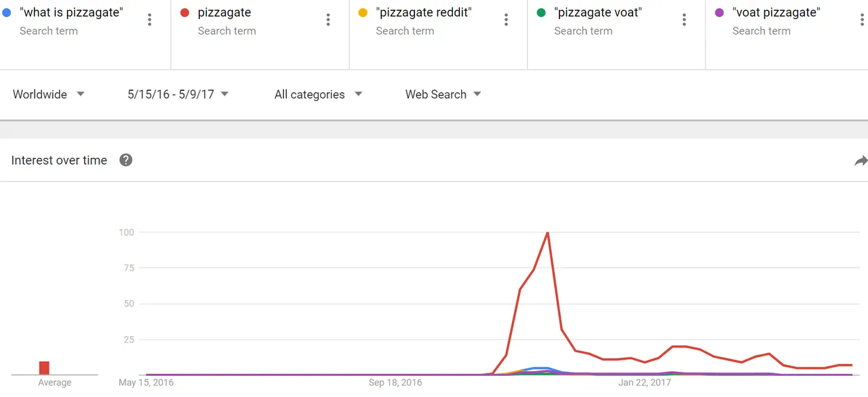Click the blue dot of "what is pizzagate"

coord(6,13)
